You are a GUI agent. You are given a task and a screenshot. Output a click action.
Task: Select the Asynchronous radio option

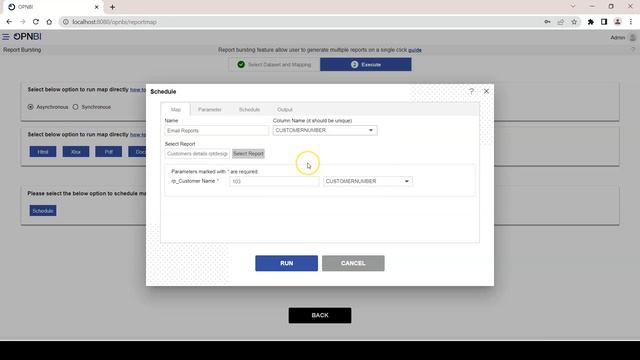(x=31, y=107)
